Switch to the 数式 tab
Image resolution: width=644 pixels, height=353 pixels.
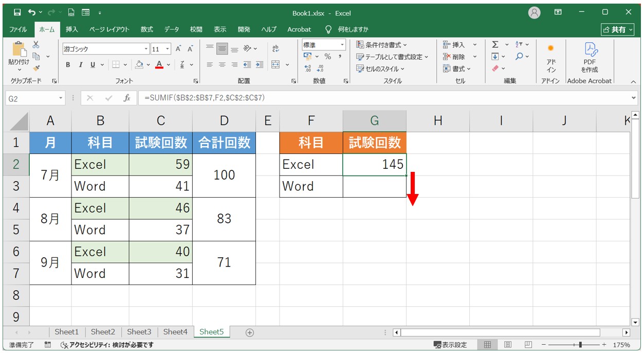coord(147,29)
